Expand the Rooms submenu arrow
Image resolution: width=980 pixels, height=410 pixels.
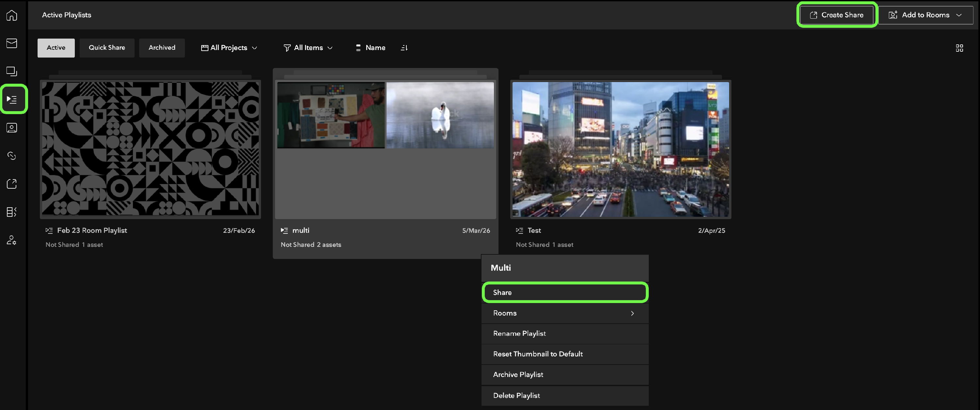632,313
